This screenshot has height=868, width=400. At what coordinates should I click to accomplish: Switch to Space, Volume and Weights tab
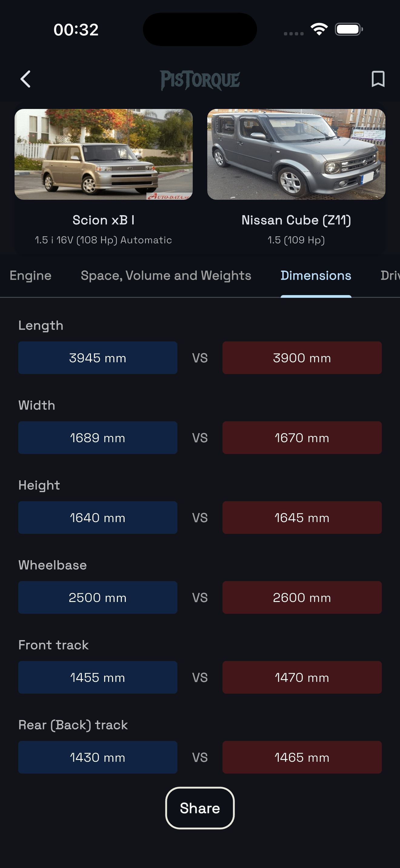(166, 276)
